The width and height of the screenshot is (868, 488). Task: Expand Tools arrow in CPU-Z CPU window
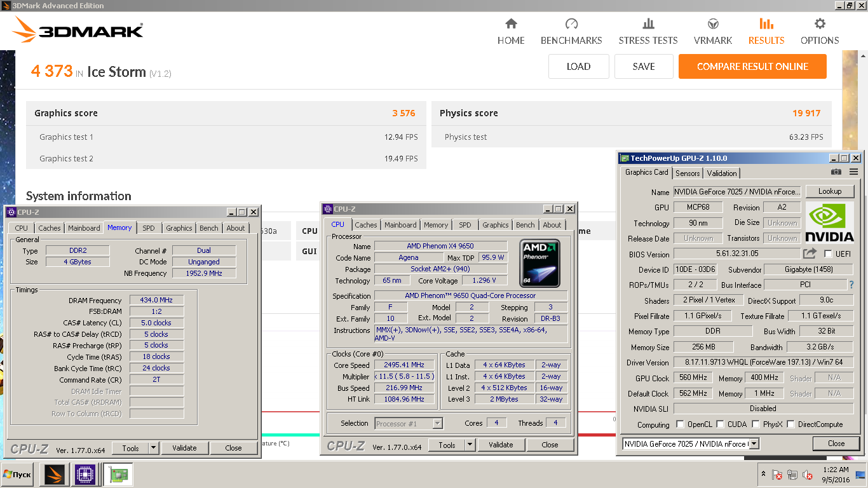tap(470, 445)
